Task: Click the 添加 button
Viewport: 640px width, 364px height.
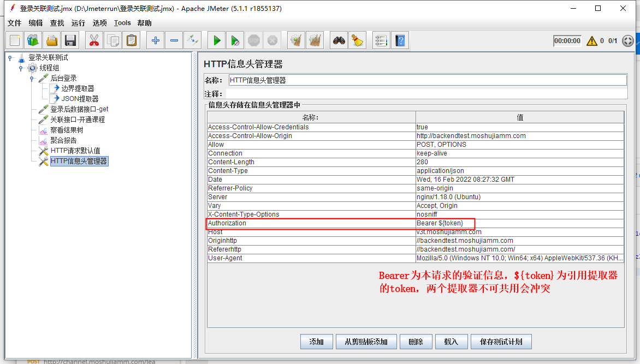Action: click(x=317, y=342)
